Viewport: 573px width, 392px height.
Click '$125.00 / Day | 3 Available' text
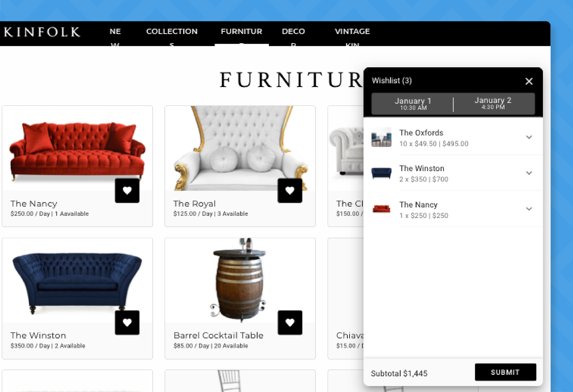[211, 214]
